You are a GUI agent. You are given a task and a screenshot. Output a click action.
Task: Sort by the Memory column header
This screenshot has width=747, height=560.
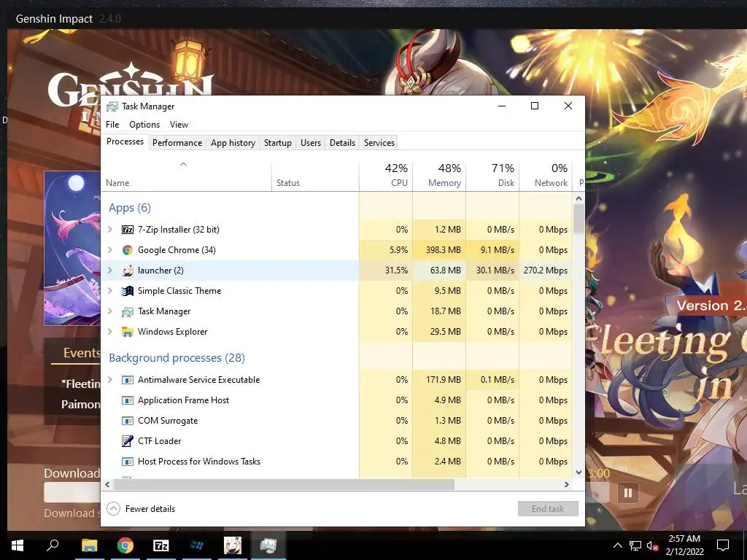[438, 176]
